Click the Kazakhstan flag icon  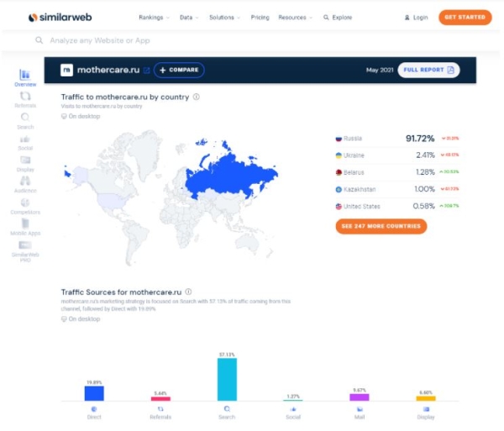pyautogui.click(x=339, y=189)
